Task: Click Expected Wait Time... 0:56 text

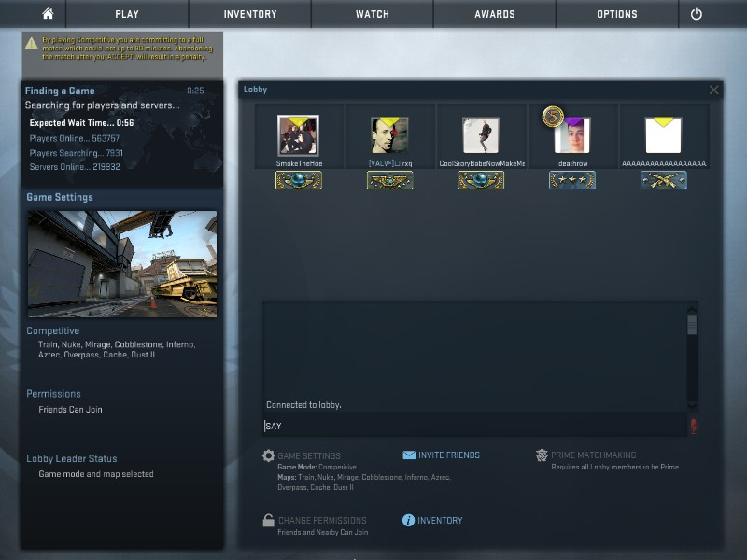Action: click(x=81, y=123)
